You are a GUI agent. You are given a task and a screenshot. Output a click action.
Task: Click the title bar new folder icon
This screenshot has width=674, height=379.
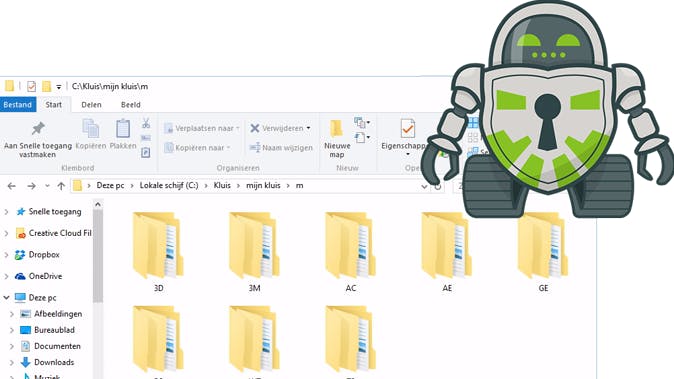[46, 86]
